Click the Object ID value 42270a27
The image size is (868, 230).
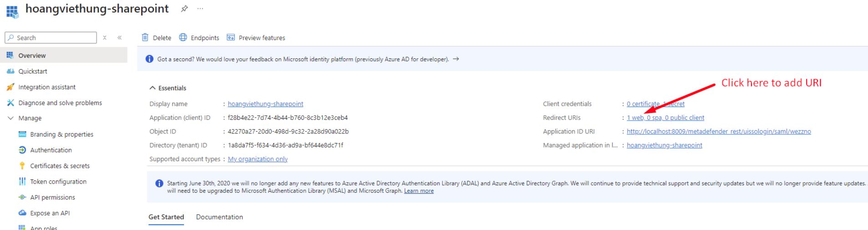pyautogui.click(x=288, y=132)
